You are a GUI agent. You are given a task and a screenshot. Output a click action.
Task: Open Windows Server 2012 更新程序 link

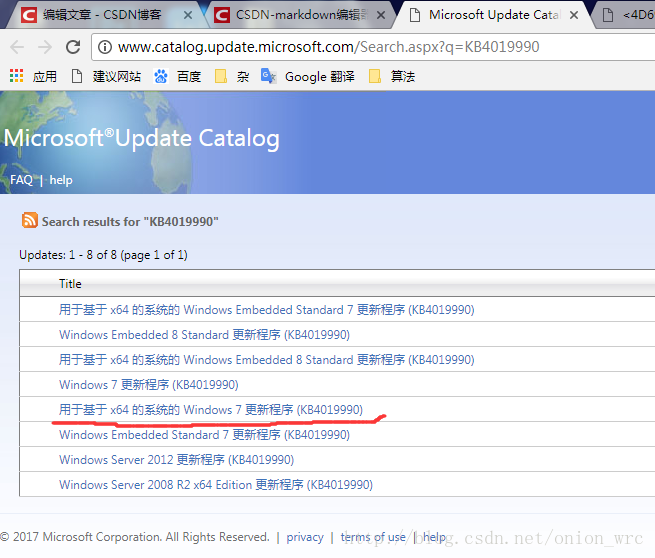tap(177, 460)
